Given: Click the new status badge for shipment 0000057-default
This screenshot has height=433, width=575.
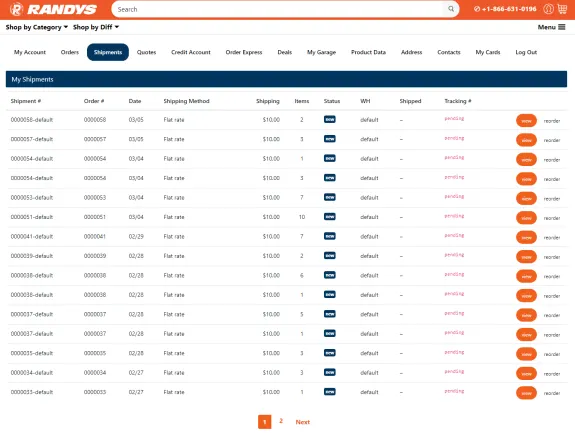Looking at the screenshot, I should point(330,139).
